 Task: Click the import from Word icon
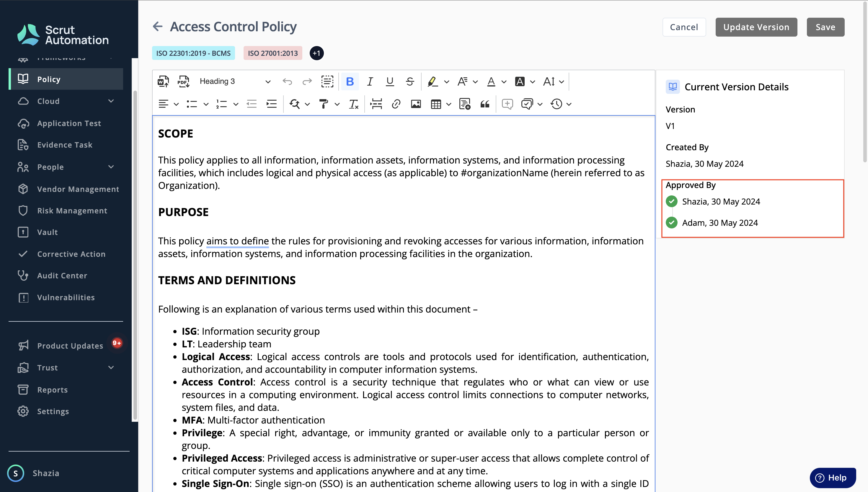[x=163, y=81]
